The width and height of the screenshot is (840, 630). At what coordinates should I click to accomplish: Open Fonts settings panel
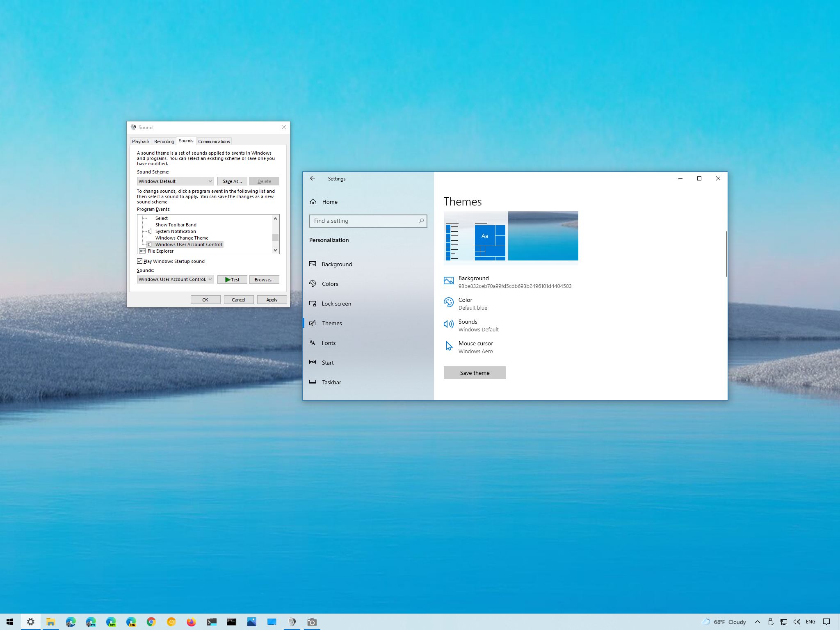point(329,342)
